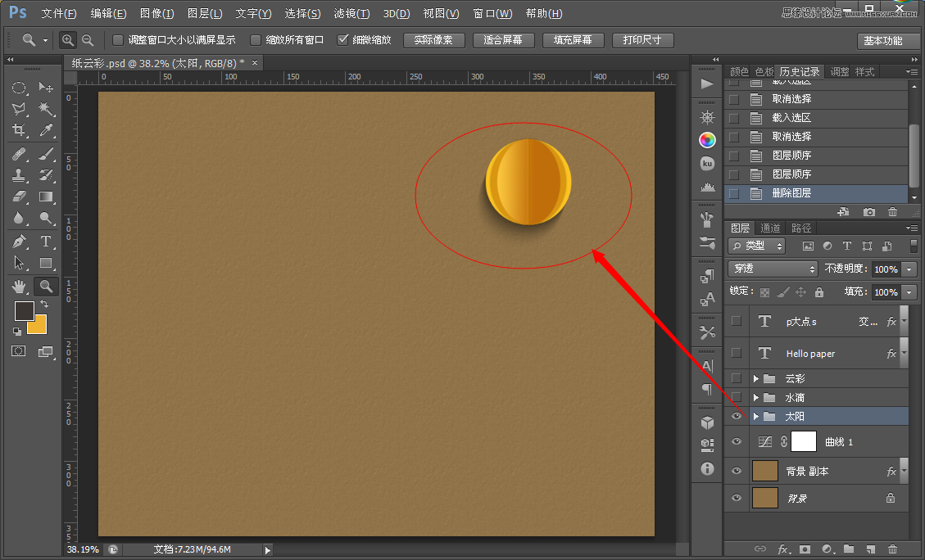Image resolution: width=925 pixels, height=560 pixels.
Task: Open blend mode dropdown 穿透
Action: pos(773,269)
